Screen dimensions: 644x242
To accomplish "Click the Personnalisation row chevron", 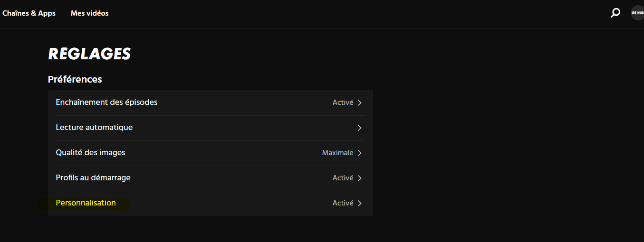I will tap(360, 203).
